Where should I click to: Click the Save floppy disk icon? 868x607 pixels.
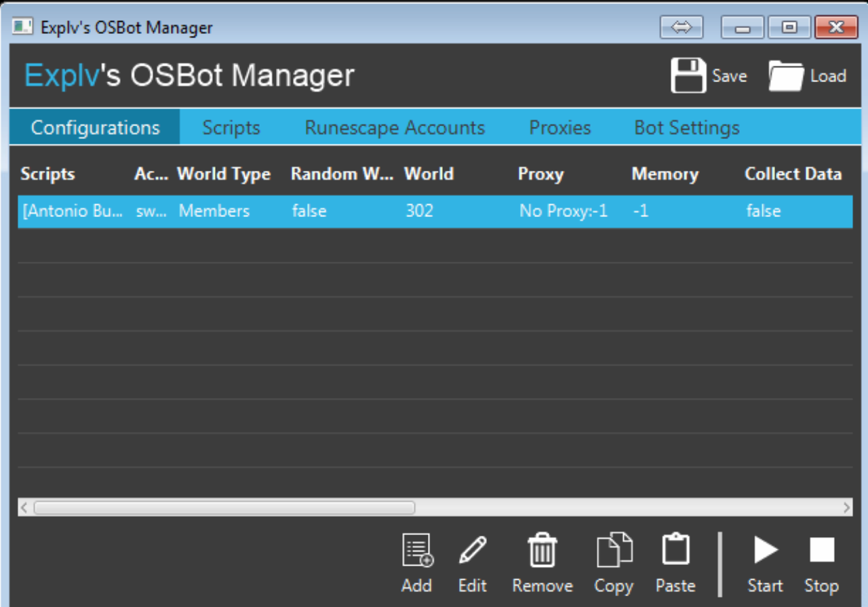(x=688, y=75)
